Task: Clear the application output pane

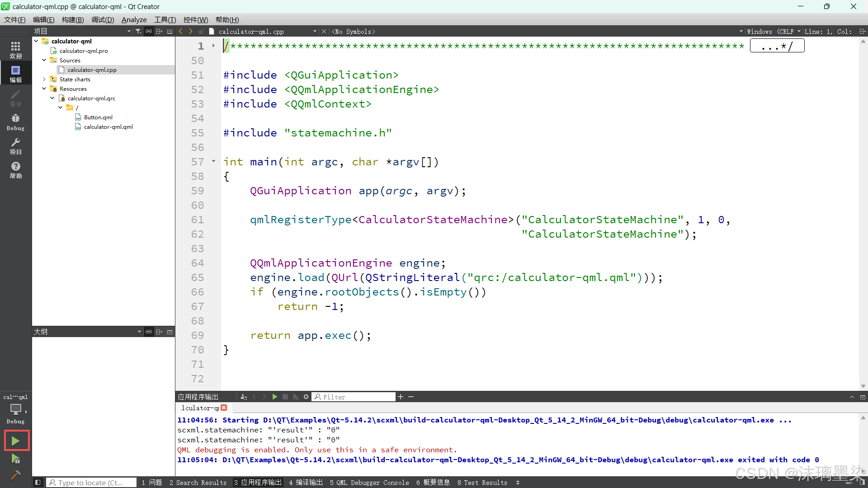Action: (244, 397)
